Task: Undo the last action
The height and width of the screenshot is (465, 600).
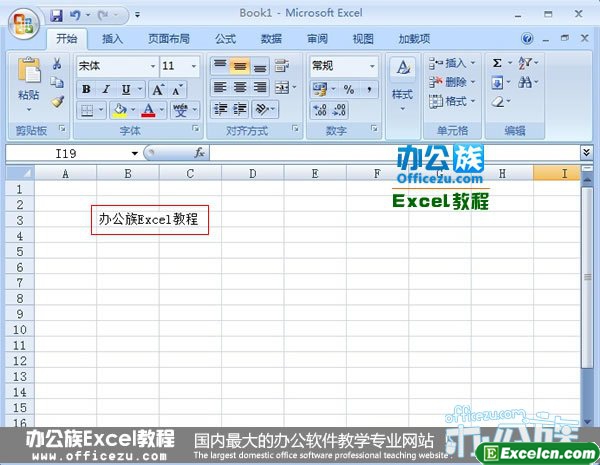Action: point(75,15)
